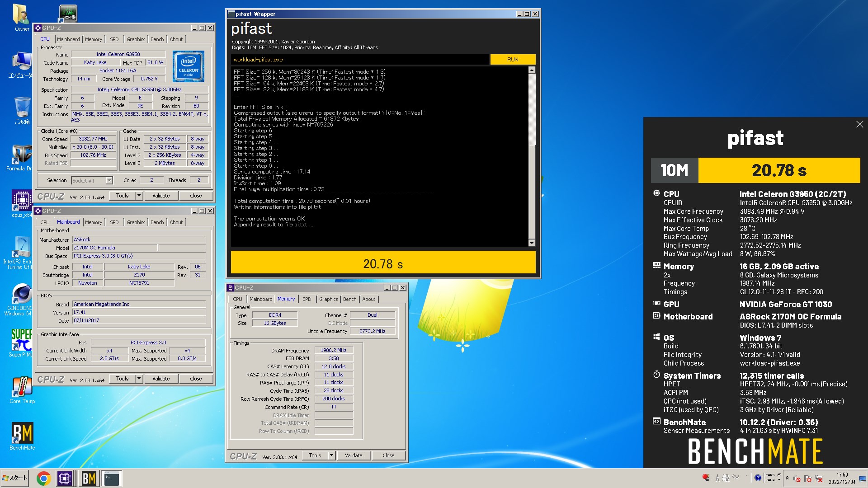Click the yellow RUN button in pifast Wrapper
Viewport: 868px width, 488px height.
513,59
